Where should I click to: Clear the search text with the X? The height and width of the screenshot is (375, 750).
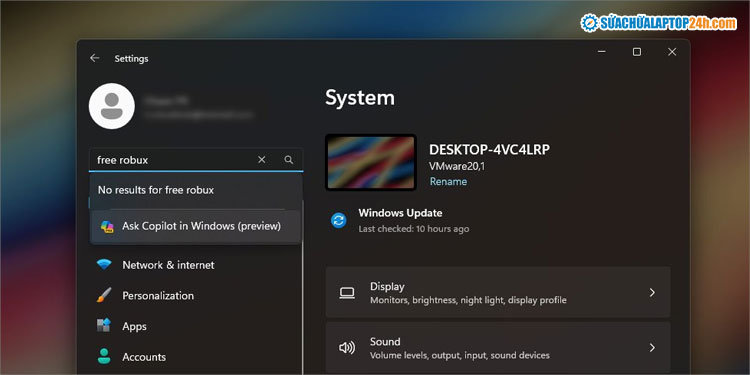[262, 160]
